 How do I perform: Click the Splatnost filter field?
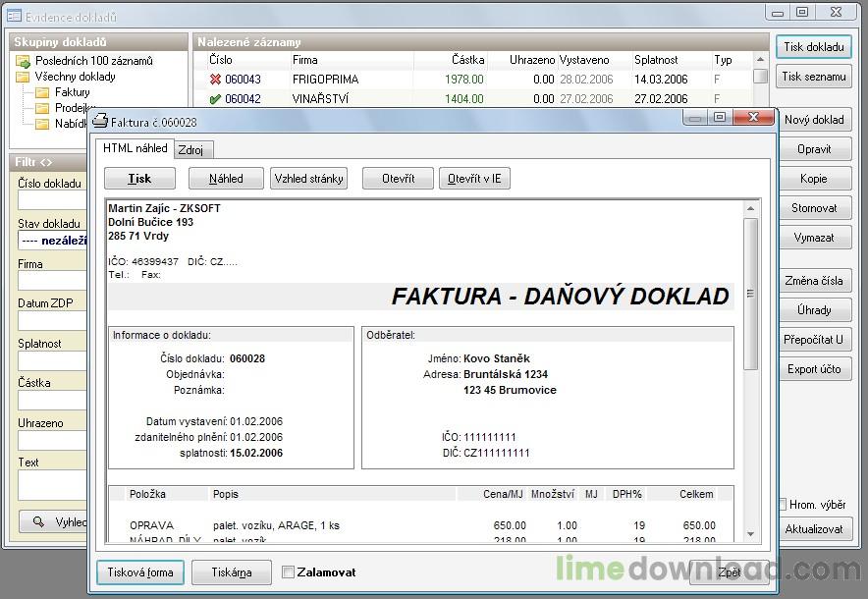(x=53, y=360)
